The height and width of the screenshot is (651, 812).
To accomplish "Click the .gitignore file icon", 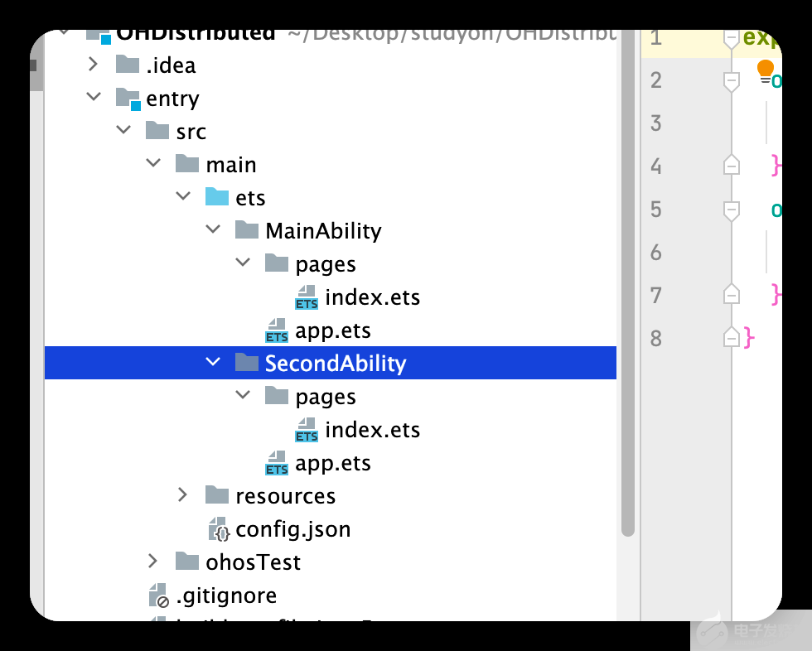I will 158,596.
